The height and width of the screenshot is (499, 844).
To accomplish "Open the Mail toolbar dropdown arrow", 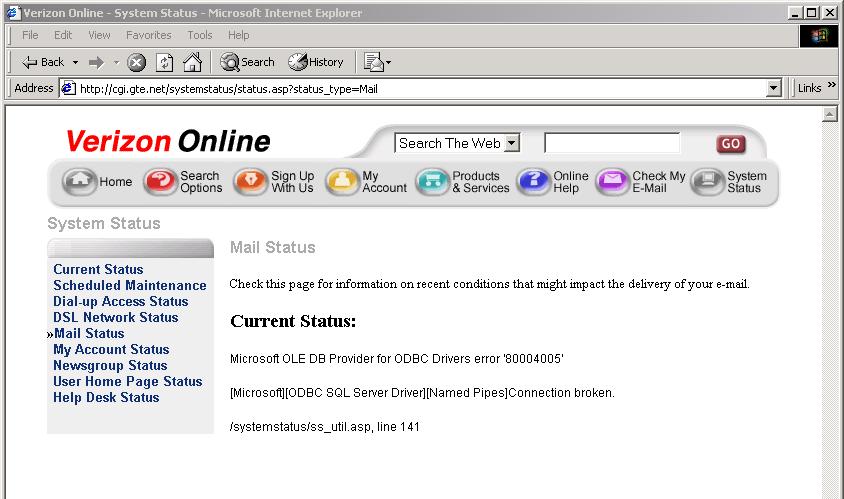I will coord(389,62).
